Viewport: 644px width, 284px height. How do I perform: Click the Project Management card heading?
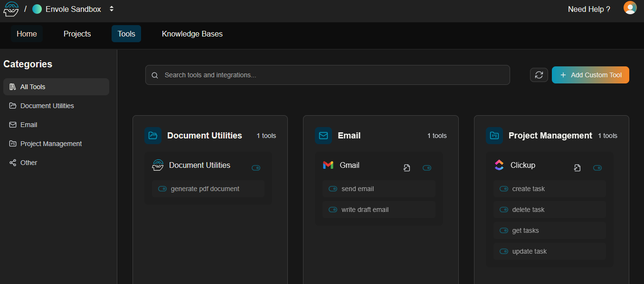click(550, 136)
